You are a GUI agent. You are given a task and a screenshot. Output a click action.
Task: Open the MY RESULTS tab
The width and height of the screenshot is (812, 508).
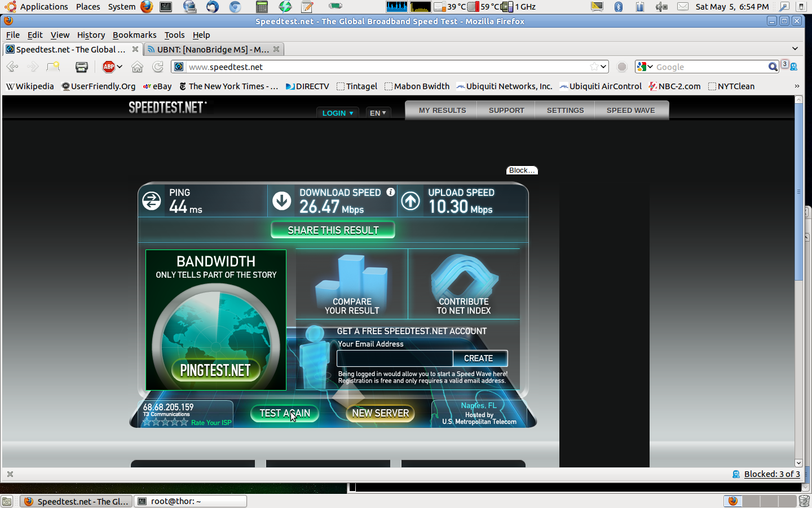point(442,111)
